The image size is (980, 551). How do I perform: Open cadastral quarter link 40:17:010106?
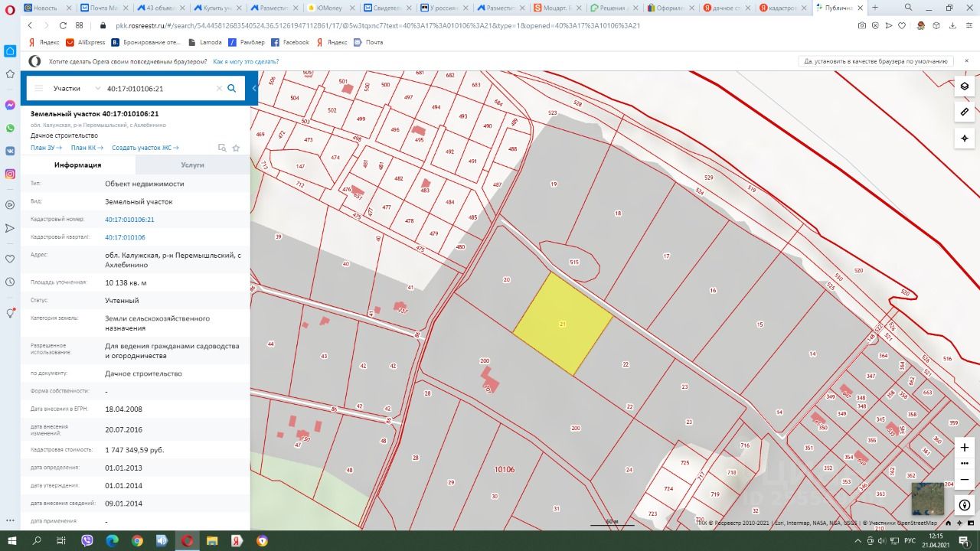click(125, 237)
